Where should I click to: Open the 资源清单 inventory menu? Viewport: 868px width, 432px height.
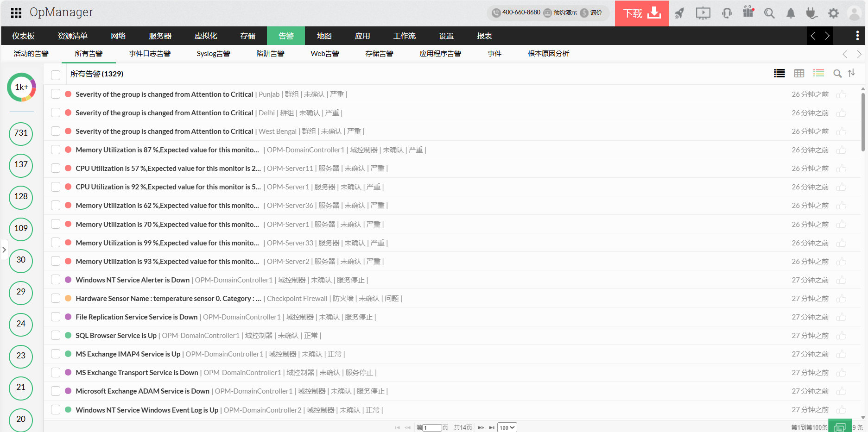[72, 36]
